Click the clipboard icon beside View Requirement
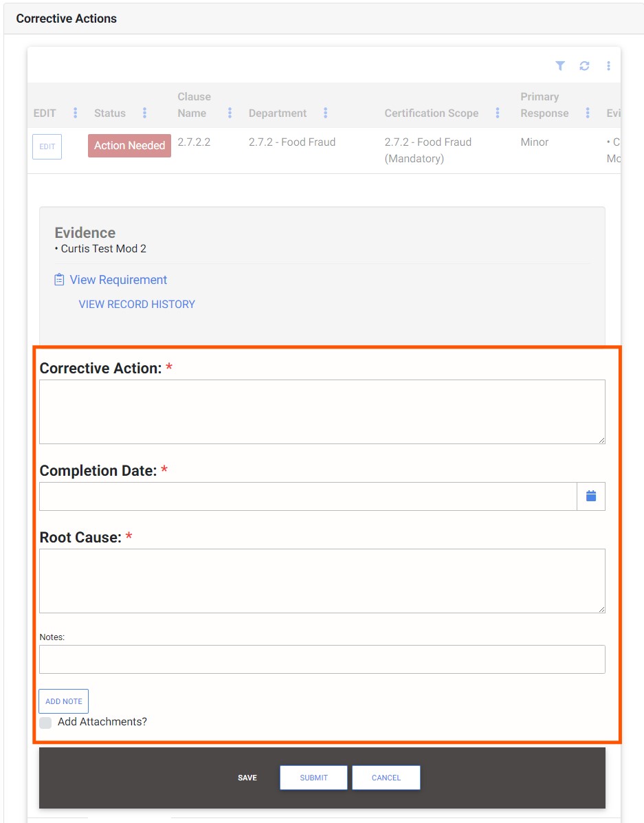Screen dimensions: 644x823 pos(59,280)
